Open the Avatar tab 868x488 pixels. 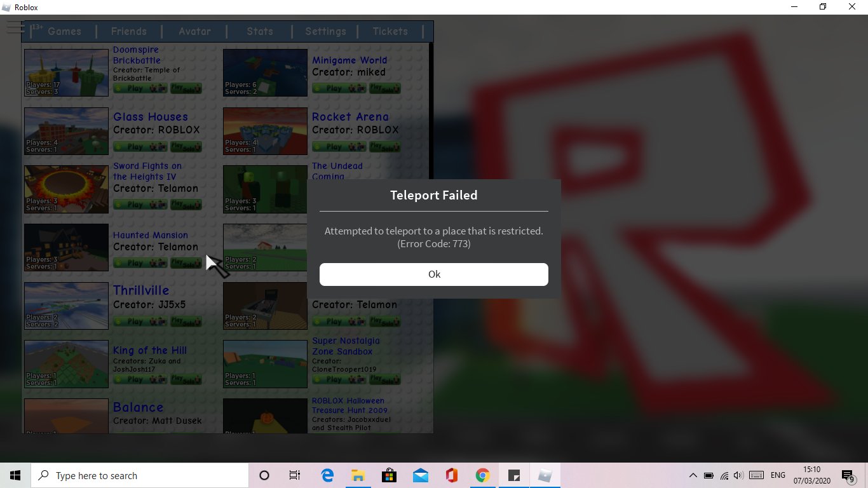click(194, 31)
